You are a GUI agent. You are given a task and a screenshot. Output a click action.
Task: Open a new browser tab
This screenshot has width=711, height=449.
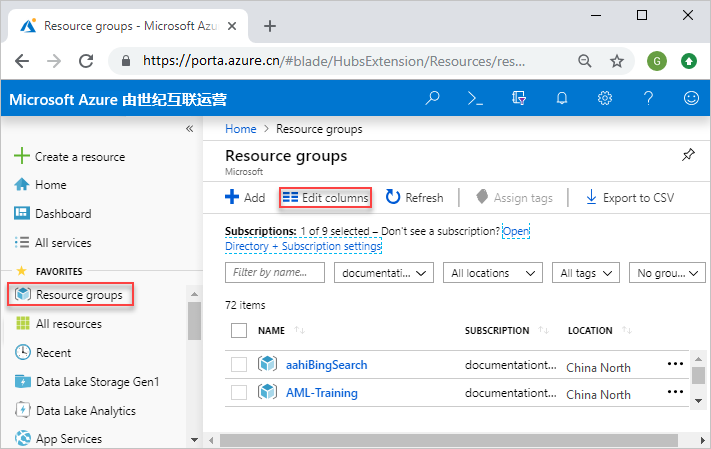click(x=270, y=26)
